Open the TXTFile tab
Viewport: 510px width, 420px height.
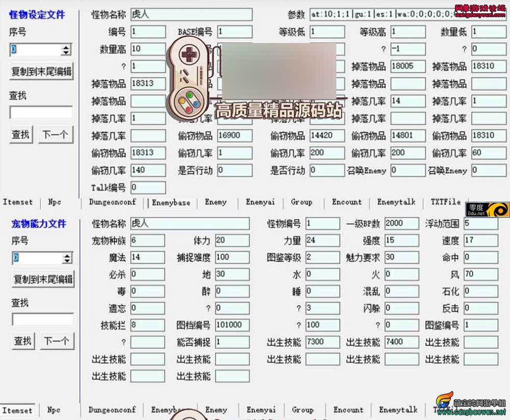[x=446, y=202]
